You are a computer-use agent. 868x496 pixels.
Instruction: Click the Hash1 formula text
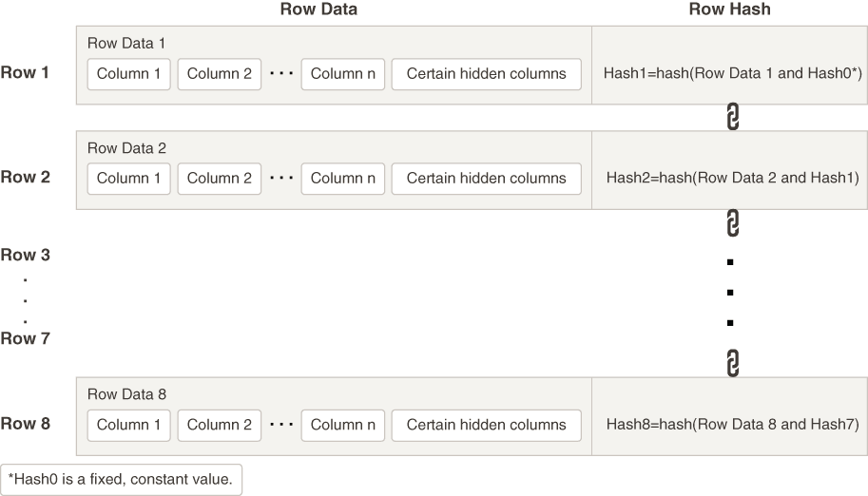(732, 73)
